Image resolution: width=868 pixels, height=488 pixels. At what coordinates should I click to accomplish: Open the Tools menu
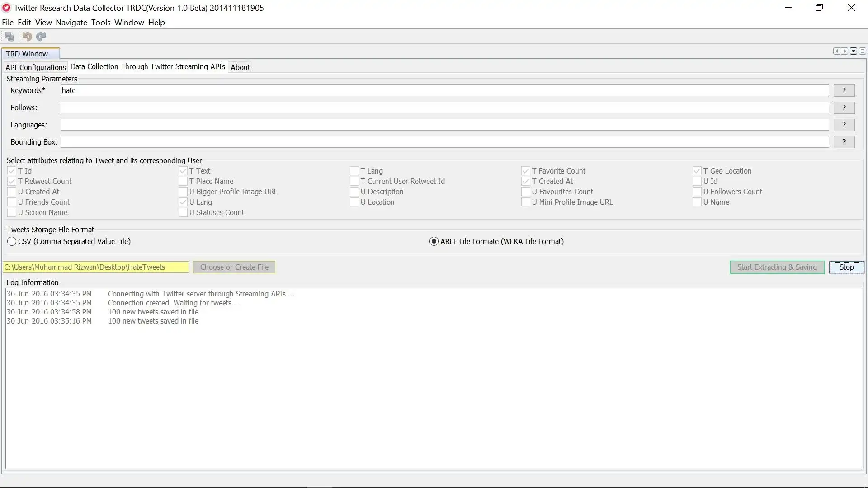coord(100,22)
